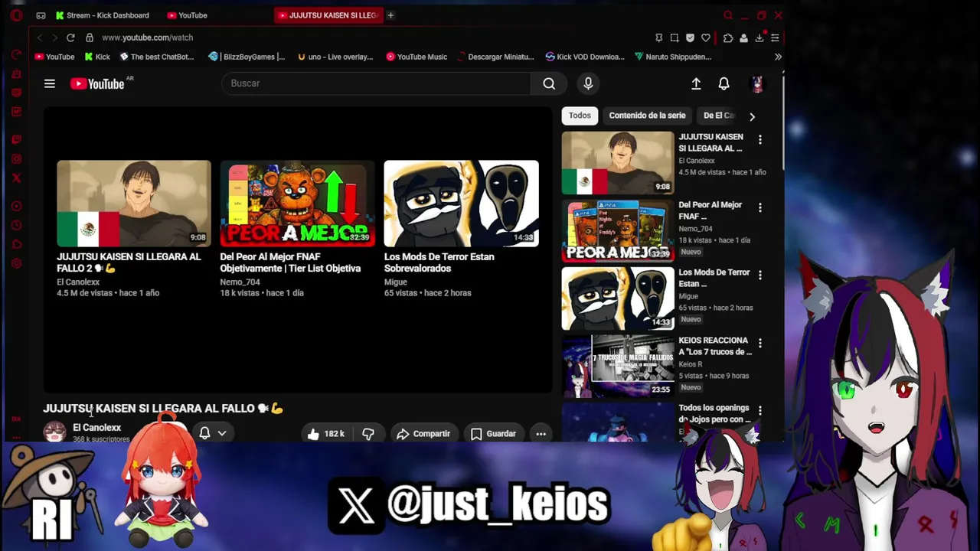Select the JUJUTSU KAISEN SI LLEGA browser tab
This screenshot has height=551, width=980.
pyautogui.click(x=328, y=15)
